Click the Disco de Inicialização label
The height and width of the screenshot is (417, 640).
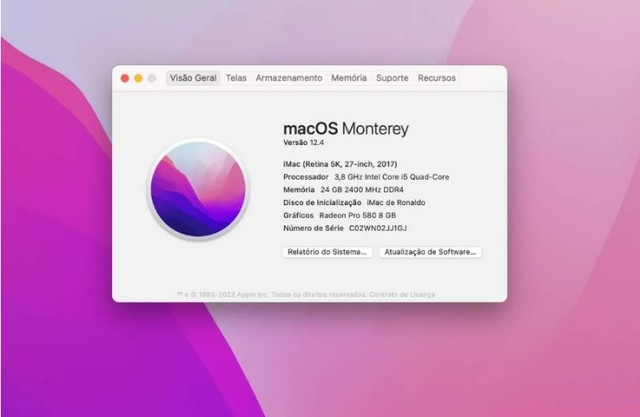(322, 202)
